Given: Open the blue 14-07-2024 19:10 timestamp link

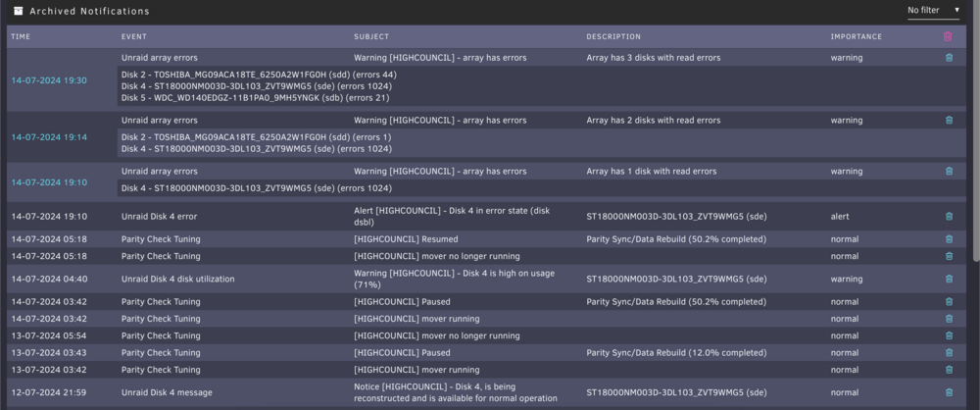Looking at the screenshot, I should click(49, 182).
